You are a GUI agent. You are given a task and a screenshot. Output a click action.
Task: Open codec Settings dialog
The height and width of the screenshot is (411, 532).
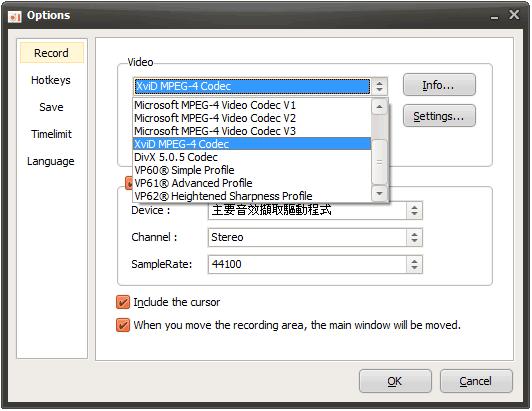pos(439,116)
